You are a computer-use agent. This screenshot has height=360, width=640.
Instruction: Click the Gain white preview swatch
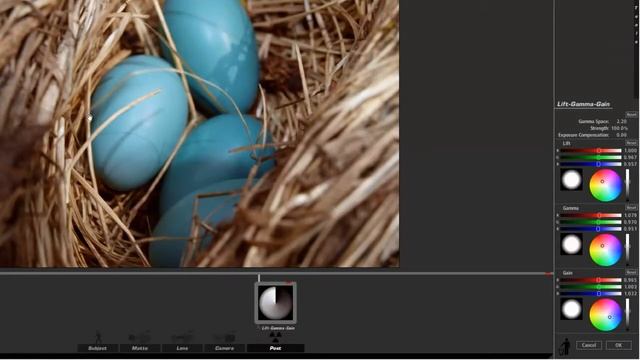[571, 309]
